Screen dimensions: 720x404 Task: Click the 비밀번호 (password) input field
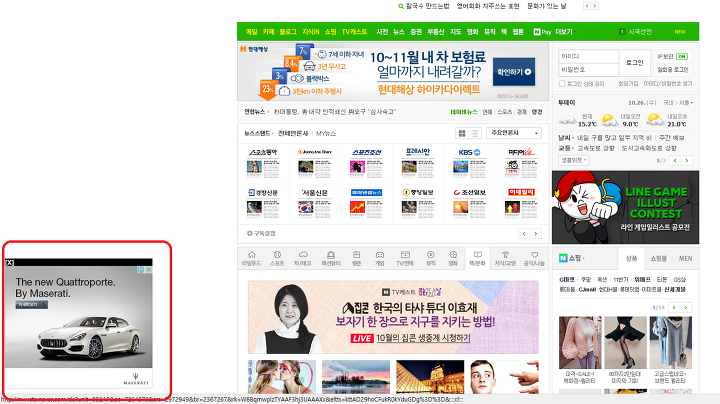coord(588,69)
